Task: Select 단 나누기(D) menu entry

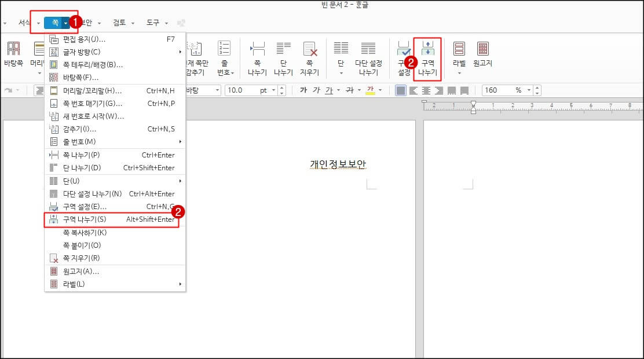Action: (x=115, y=168)
